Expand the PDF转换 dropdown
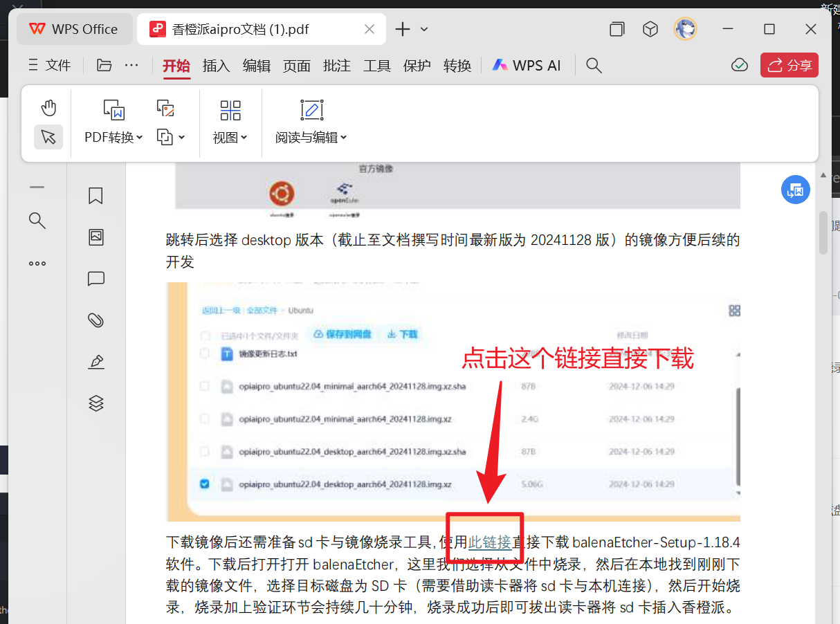840x624 pixels. pos(139,138)
